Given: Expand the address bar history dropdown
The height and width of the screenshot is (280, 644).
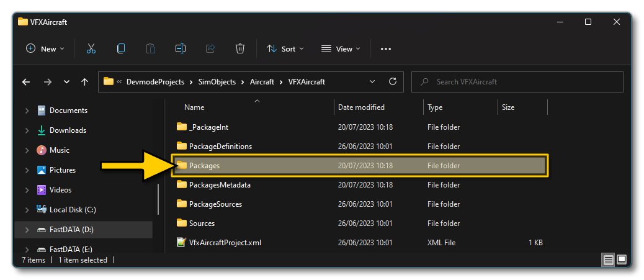Looking at the screenshot, I should (372, 81).
